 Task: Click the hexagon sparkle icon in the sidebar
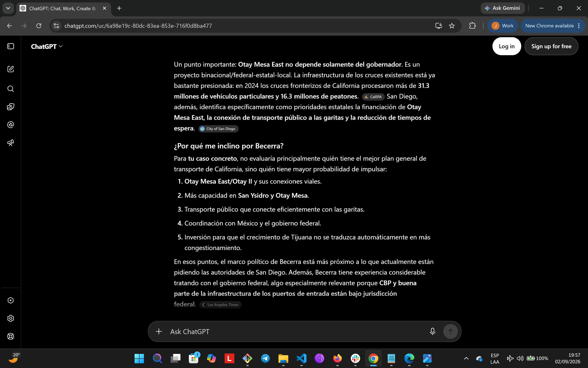click(11, 300)
